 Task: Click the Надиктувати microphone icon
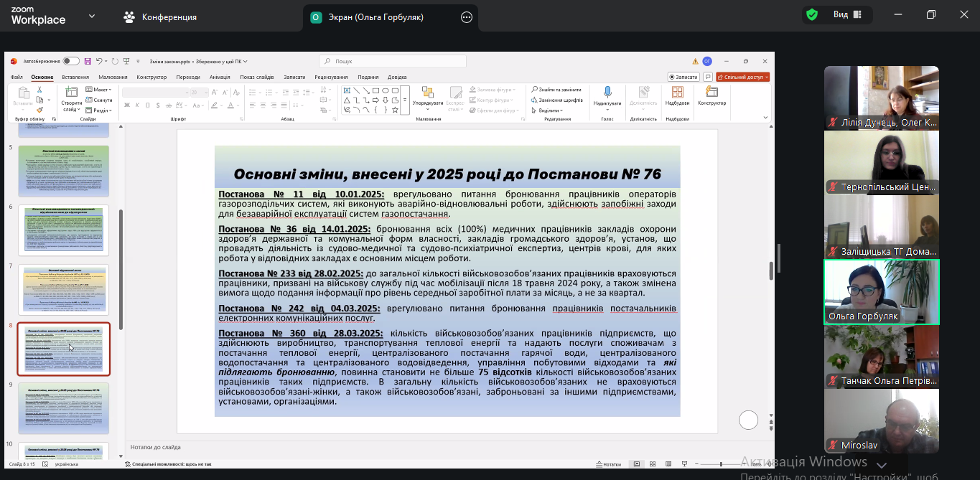pos(607,92)
